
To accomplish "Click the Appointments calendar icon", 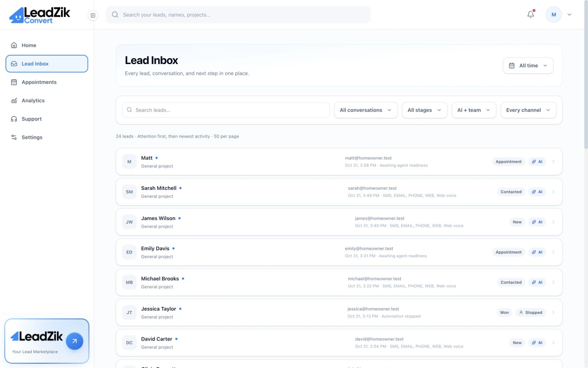I will (x=14, y=82).
